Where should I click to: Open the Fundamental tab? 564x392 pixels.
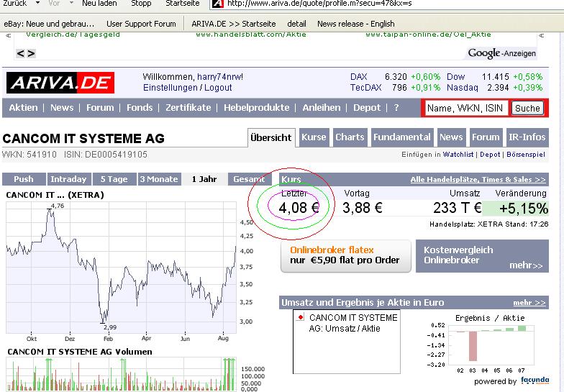[402, 137]
